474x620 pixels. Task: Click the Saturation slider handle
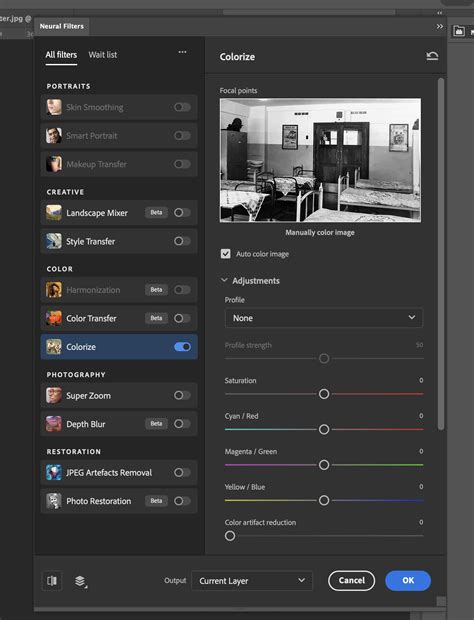tap(324, 394)
